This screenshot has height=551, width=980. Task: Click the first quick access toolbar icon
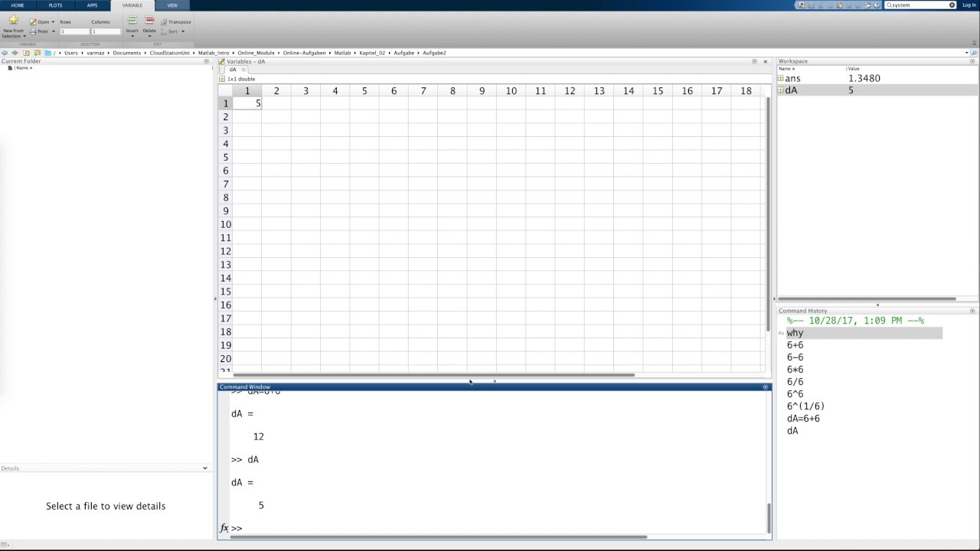point(802,5)
